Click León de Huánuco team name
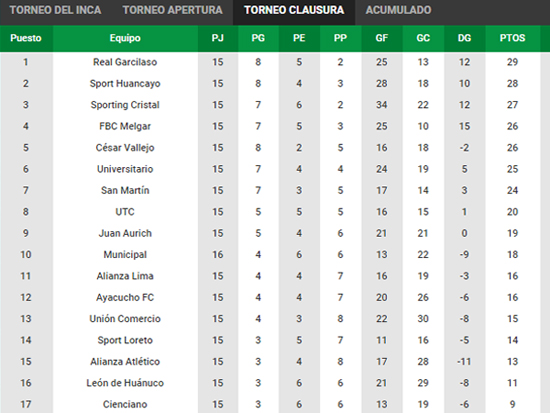Screen dimensions: 550x413 [125, 383]
